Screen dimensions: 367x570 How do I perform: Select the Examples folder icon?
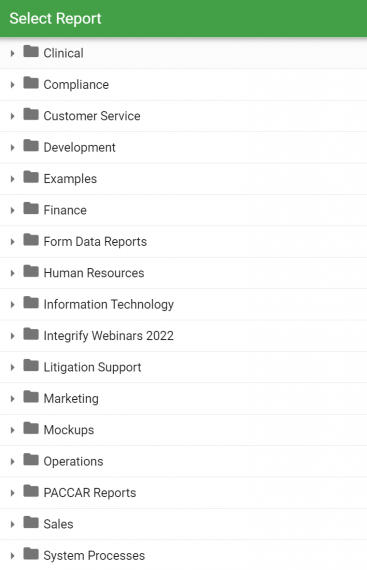pyautogui.click(x=31, y=177)
